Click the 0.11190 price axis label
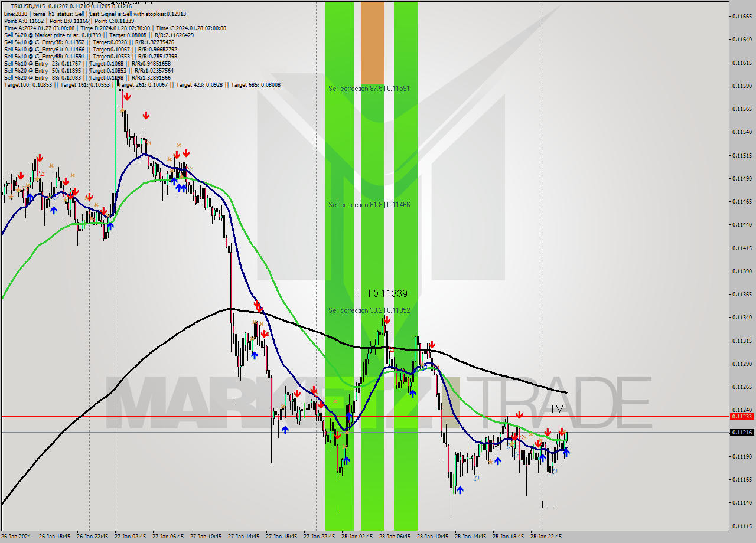756x543 pixels. pyautogui.click(x=742, y=456)
